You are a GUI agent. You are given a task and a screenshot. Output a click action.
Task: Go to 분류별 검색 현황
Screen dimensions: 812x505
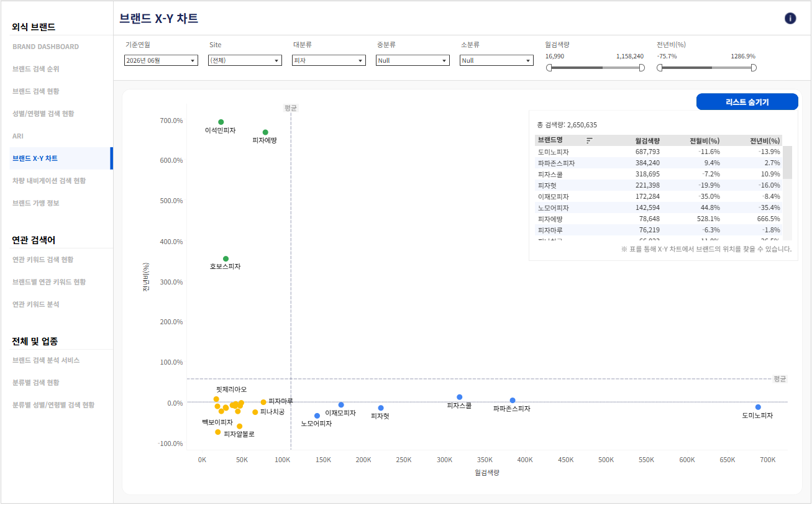tap(36, 383)
